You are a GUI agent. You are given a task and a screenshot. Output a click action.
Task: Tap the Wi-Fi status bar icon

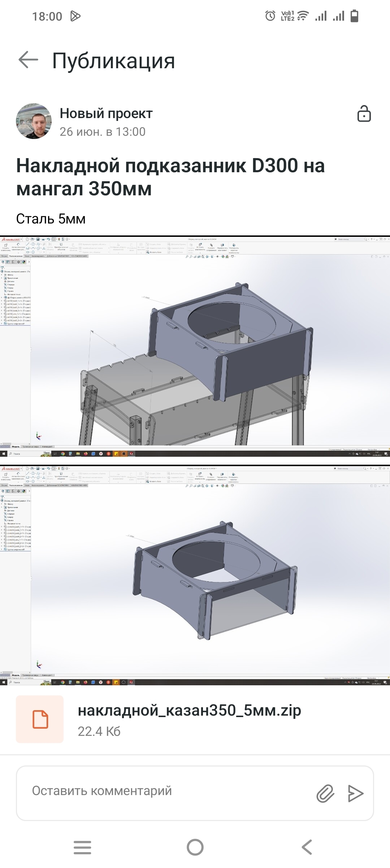point(303,16)
